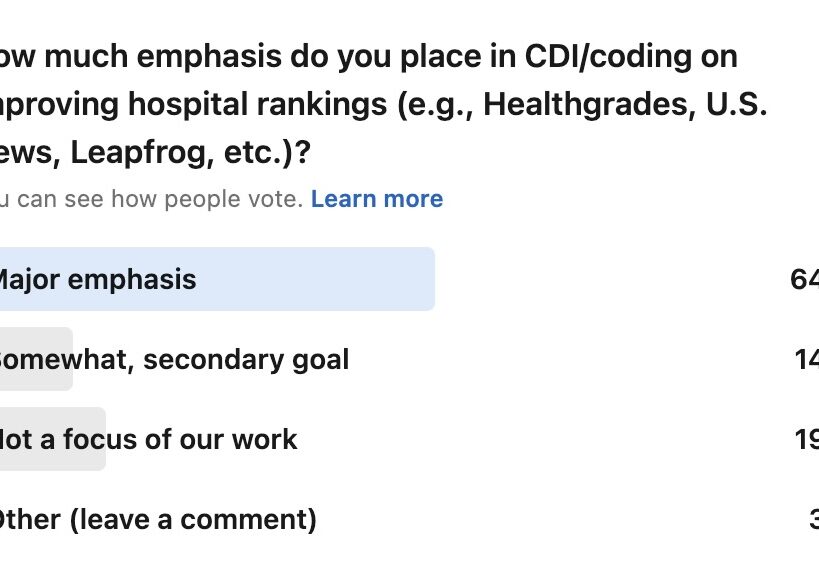Click the 3 percent result for Other

814,520
